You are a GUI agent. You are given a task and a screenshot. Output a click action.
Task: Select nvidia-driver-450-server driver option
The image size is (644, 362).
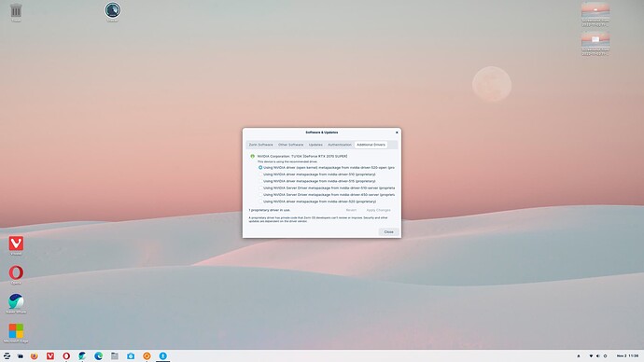327,195
